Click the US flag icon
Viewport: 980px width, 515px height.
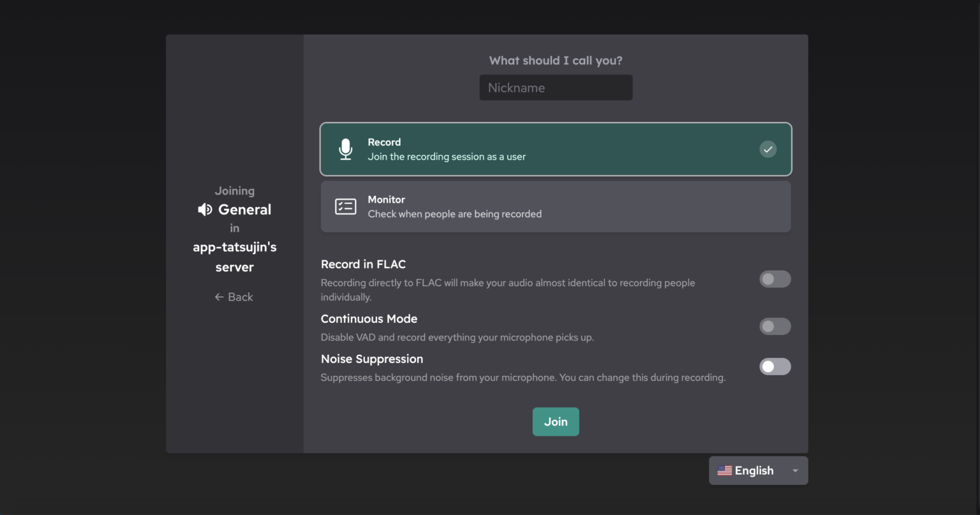click(x=724, y=471)
